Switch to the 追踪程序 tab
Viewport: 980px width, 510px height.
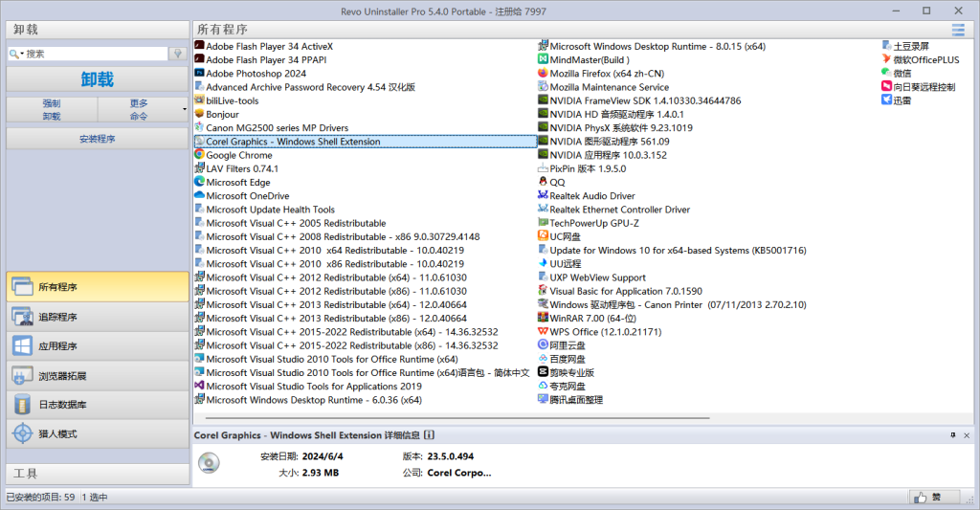[96, 317]
